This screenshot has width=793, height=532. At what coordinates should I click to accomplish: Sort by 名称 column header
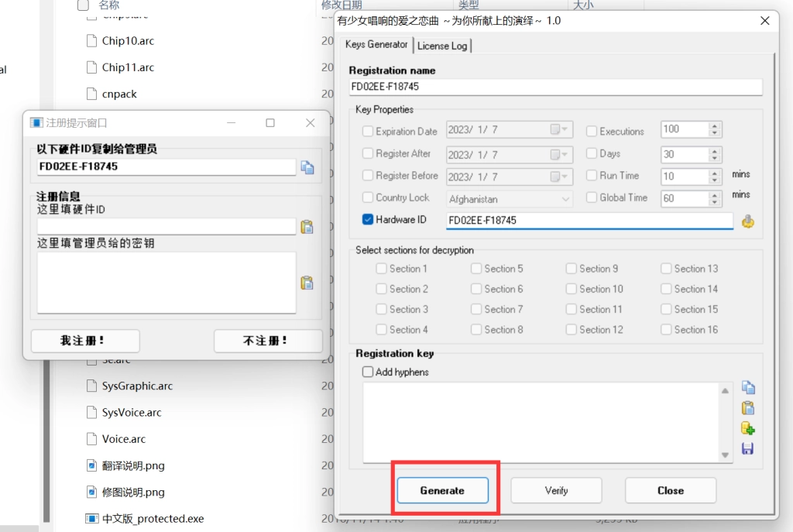[108, 5]
